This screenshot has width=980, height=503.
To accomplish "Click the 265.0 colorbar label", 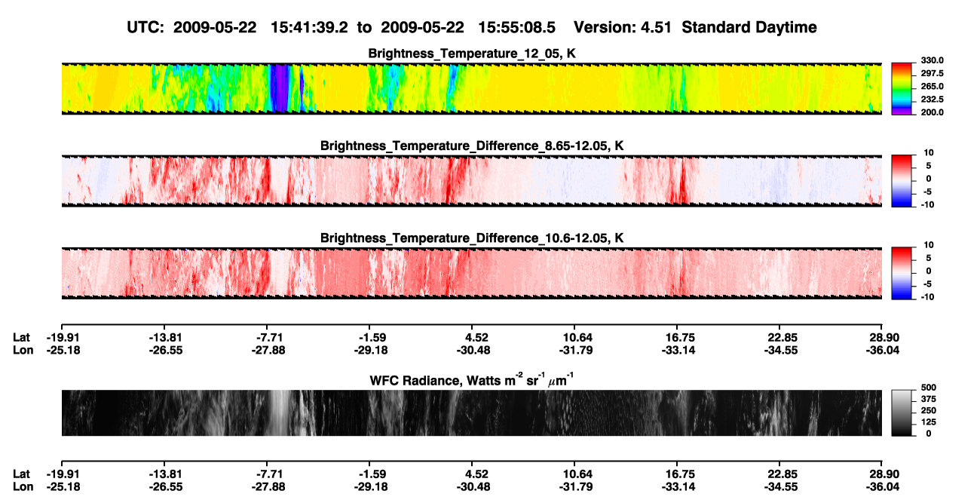I will [x=933, y=86].
